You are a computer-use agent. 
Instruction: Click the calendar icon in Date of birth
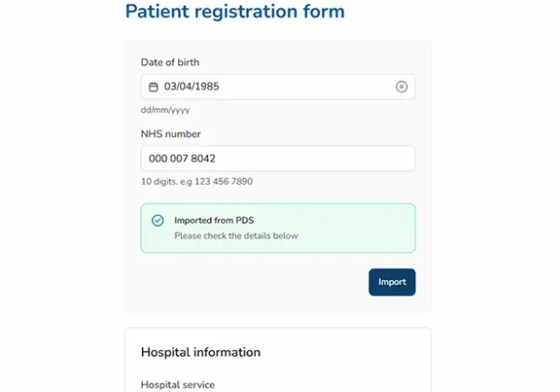153,87
